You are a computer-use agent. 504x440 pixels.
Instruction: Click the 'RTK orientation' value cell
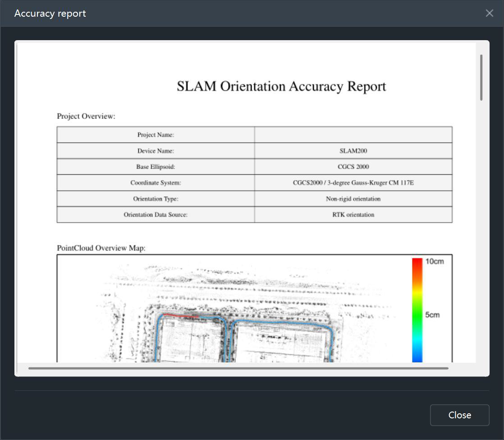pos(353,214)
